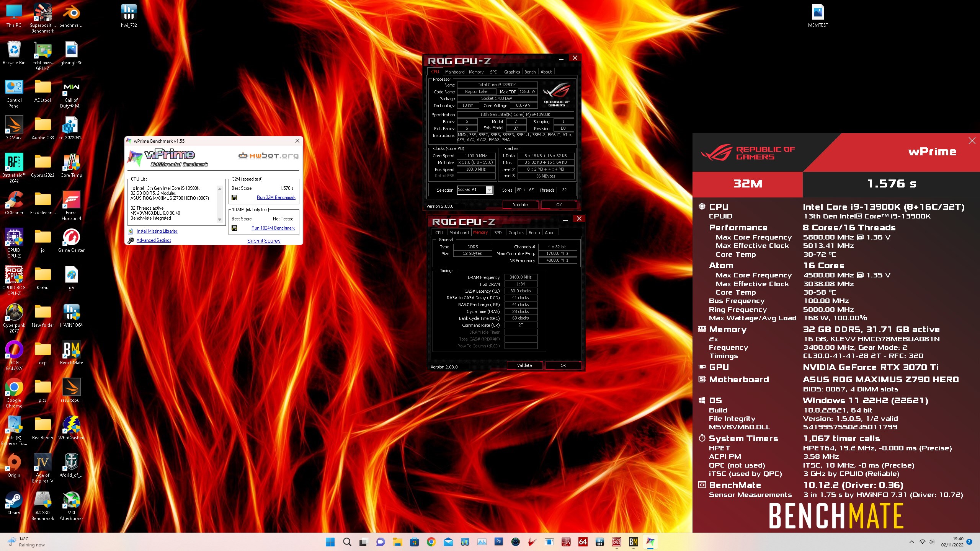Click wPrime taskbar icon
980x551 pixels.
click(650, 541)
